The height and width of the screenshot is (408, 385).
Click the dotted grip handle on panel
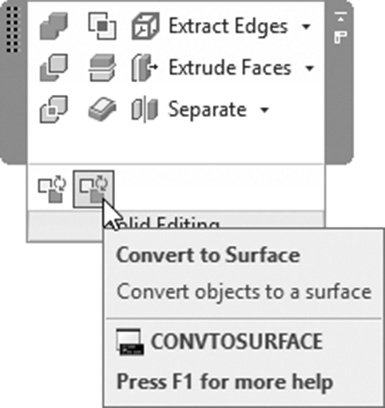point(12,29)
